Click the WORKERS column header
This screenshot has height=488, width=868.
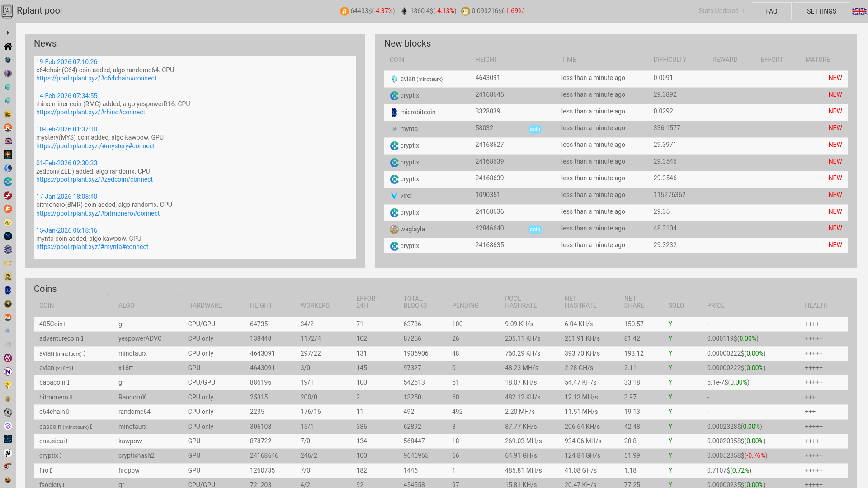coord(315,306)
